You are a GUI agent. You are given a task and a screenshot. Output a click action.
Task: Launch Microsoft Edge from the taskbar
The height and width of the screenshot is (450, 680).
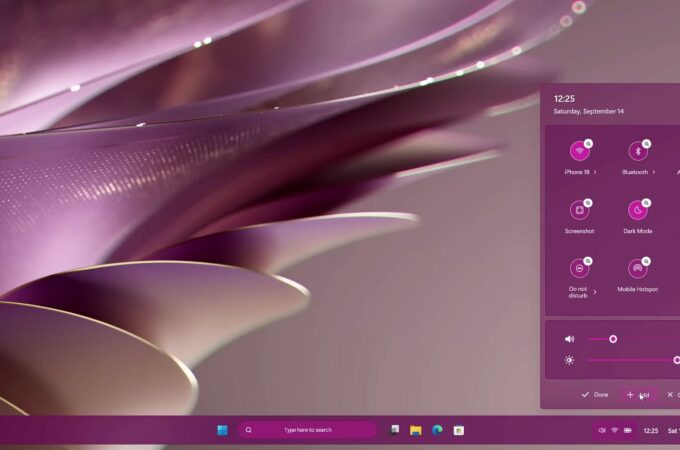pos(437,430)
